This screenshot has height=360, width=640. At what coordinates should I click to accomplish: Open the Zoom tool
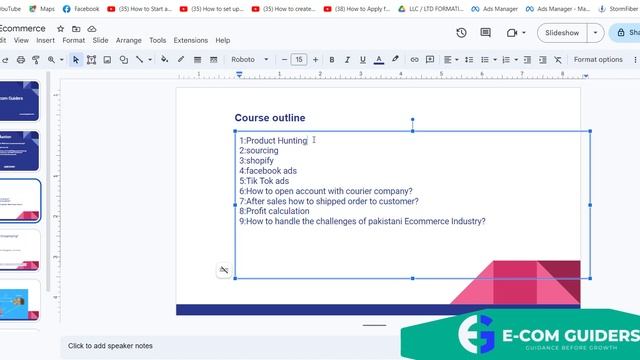pyautogui.click(x=51, y=60)
